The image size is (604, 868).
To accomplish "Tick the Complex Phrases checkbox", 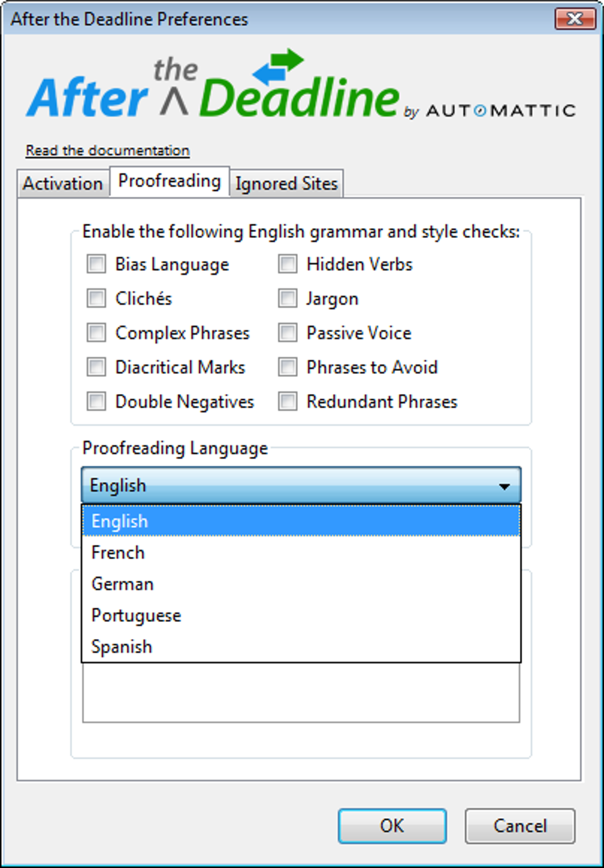I will [96, 333].
